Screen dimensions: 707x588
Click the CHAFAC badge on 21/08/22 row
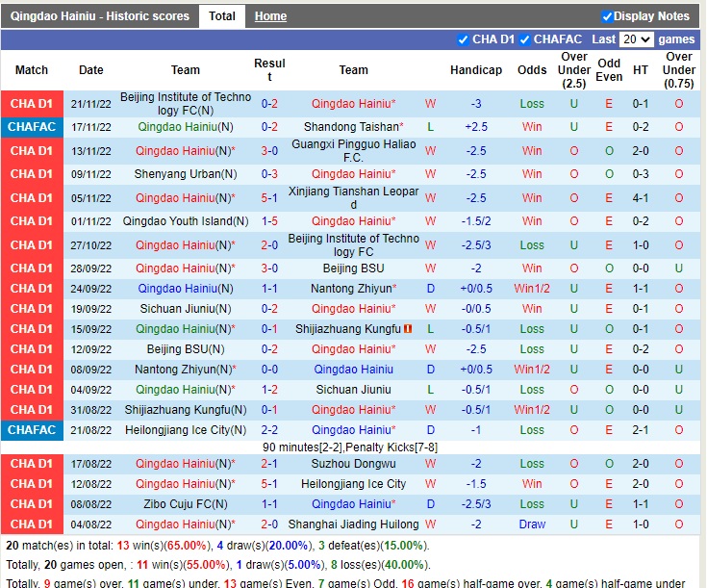point(32,430)
